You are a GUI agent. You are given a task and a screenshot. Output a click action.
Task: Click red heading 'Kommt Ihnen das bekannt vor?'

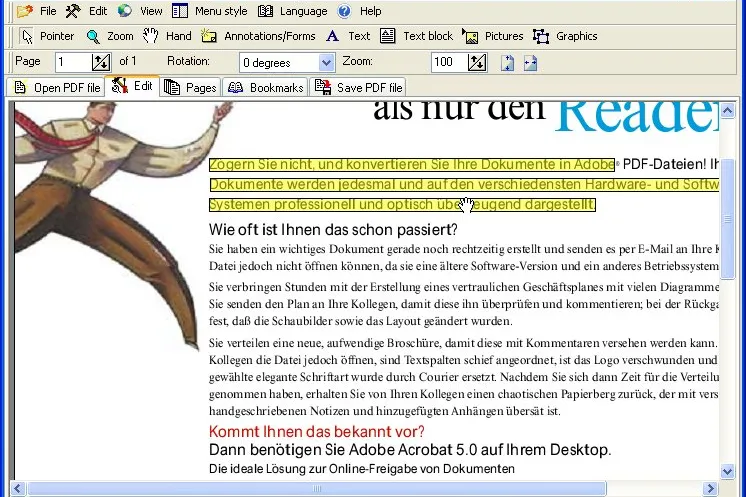316,431
